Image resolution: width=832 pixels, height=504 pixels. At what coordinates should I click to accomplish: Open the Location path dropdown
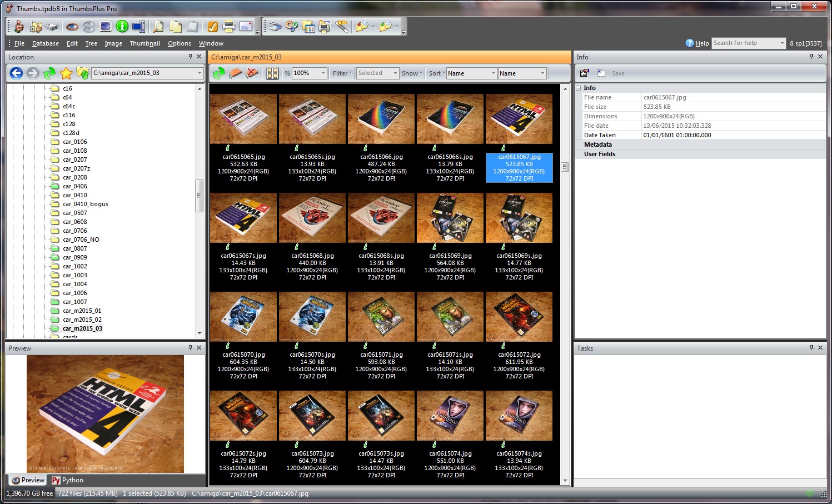[200, 73]
